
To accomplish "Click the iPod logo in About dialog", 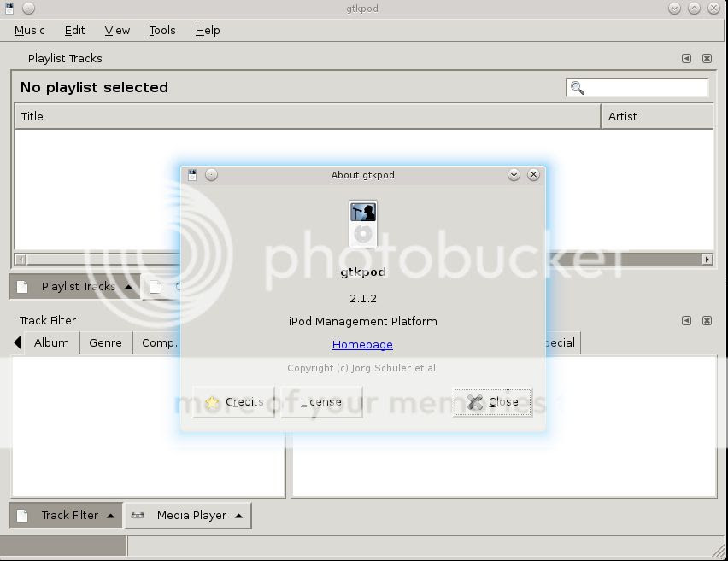I will pyautogui.click(x=363, y=224).
